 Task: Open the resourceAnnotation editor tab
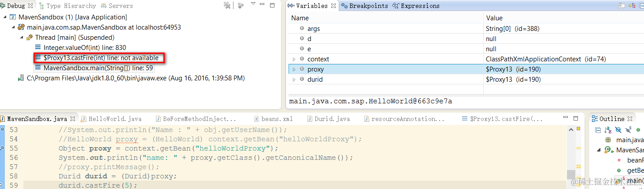tap(405, 119)
